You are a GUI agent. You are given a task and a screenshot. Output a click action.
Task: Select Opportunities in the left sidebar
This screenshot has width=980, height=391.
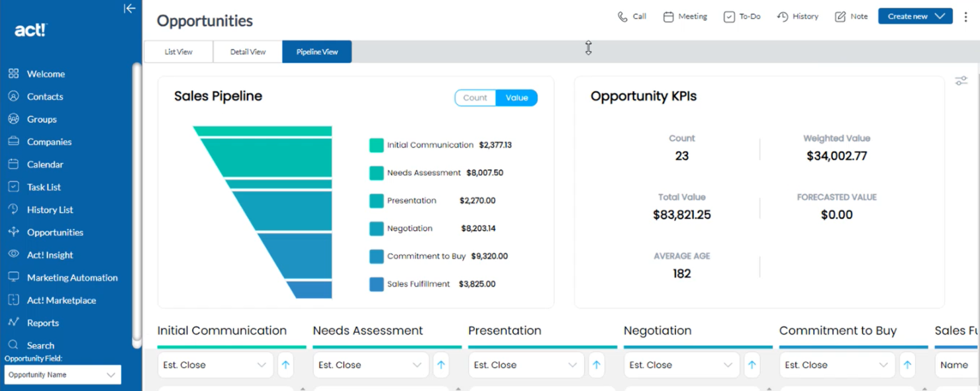coord(55,232)
